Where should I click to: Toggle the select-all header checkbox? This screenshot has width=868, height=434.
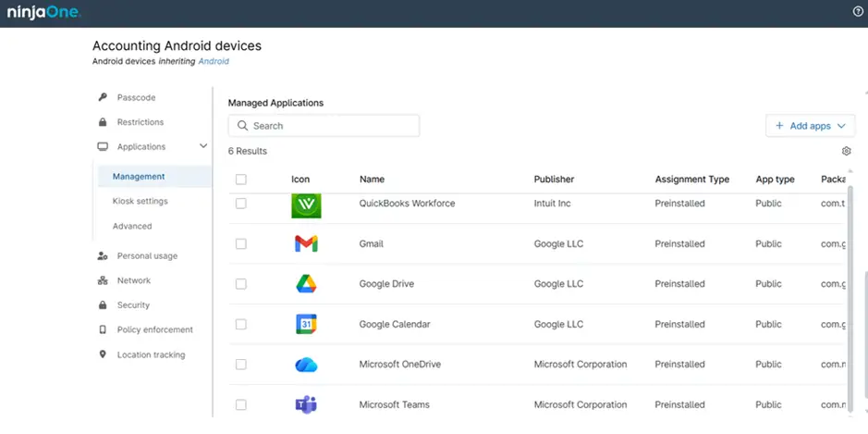(x=241, y=179)
